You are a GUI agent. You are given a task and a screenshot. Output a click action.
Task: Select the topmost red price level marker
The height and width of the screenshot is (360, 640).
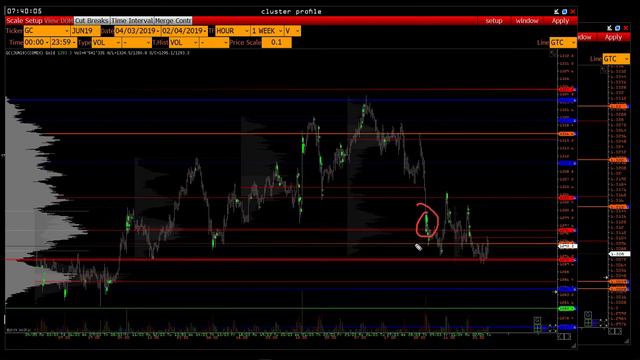[x=567, y=89]
